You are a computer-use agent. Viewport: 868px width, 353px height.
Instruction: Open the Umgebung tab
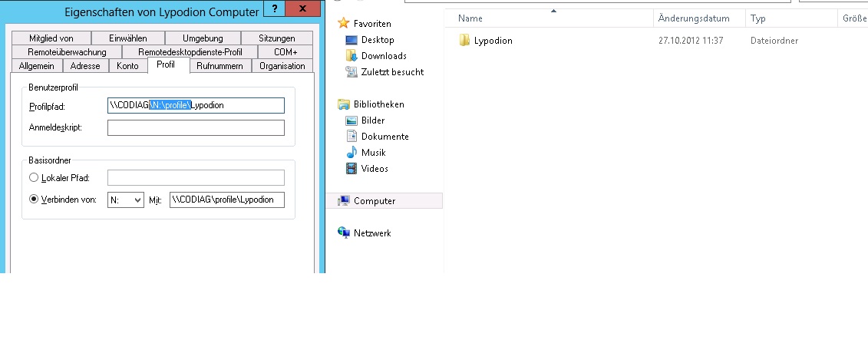pyautogui.click(x=203, y=38)
